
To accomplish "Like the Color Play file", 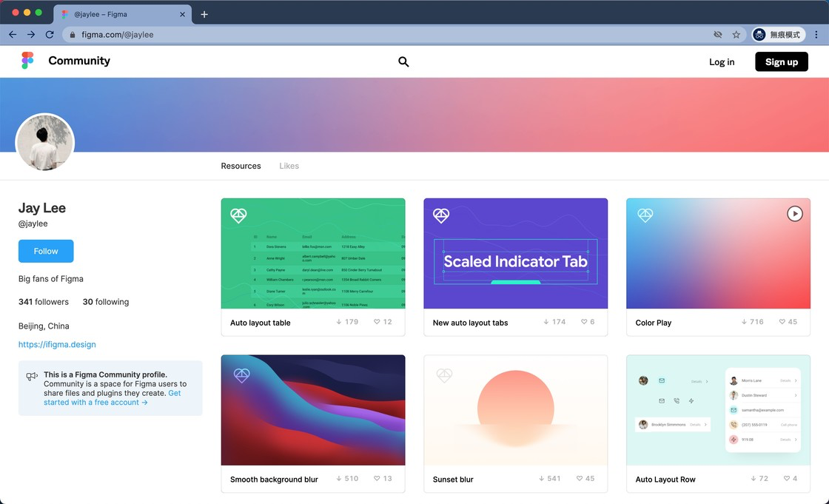I will click(x=782, y=321).
